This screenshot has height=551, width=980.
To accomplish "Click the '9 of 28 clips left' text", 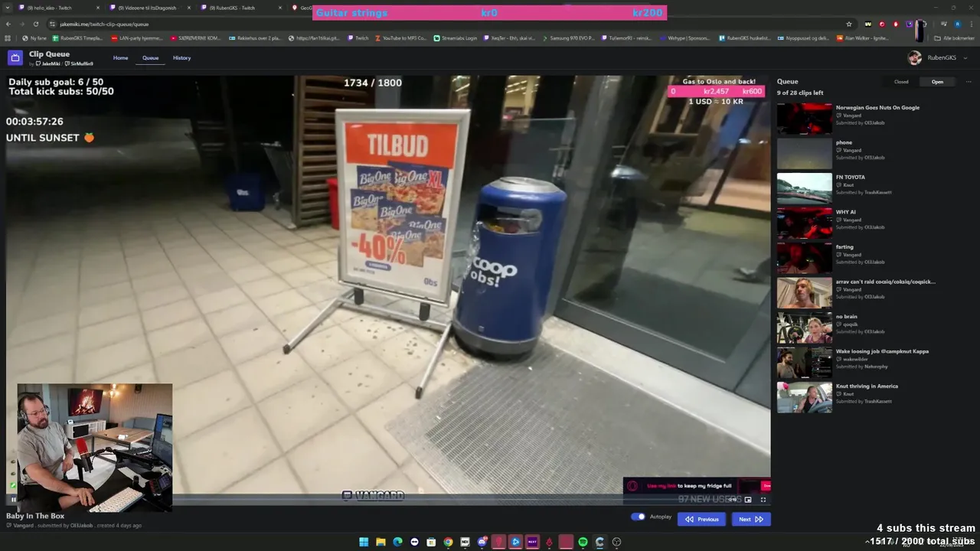I will point(800,93).
